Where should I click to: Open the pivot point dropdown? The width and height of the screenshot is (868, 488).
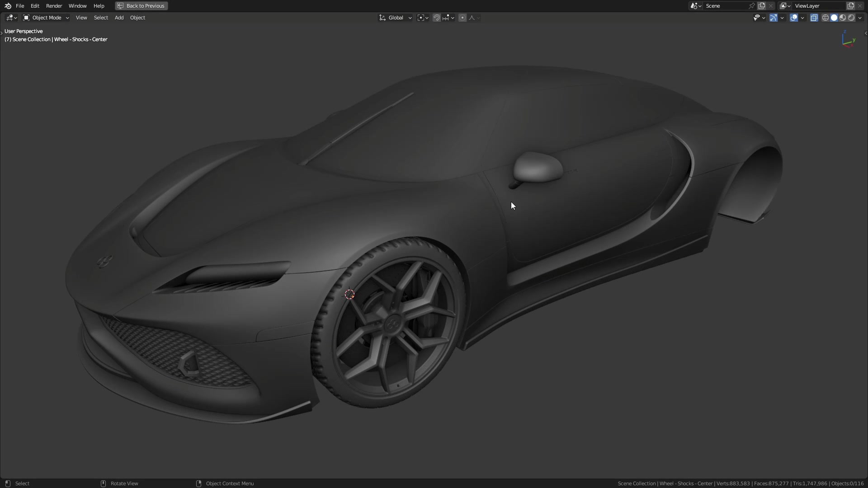(x=423, y=18)
